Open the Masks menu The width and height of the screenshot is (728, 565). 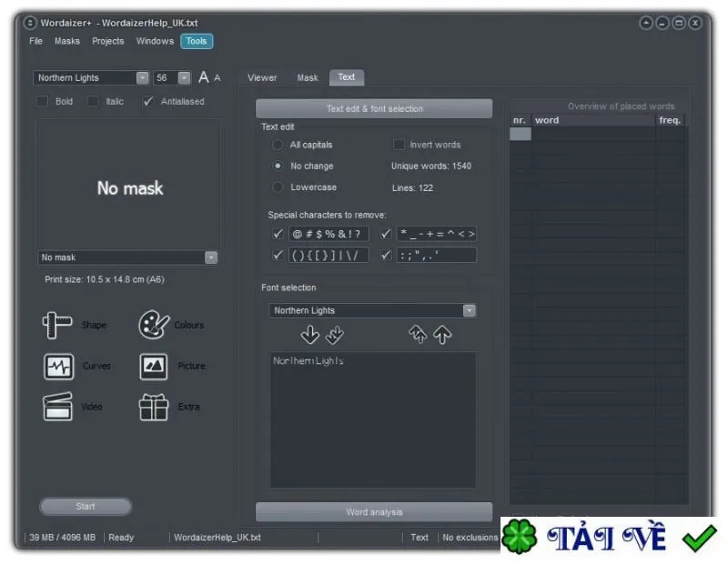coord(66,41)
